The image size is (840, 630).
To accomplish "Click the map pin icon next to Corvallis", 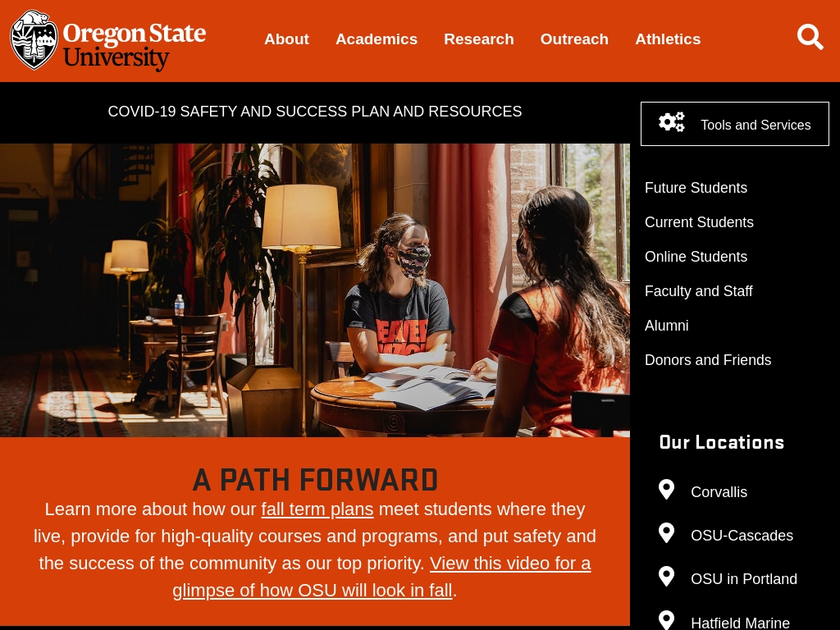I will 666,490.
